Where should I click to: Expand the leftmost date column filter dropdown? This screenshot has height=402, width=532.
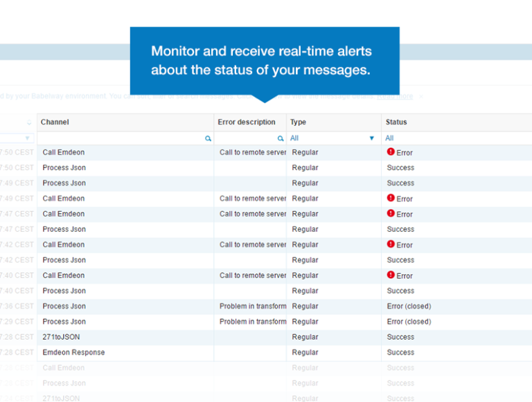[x=27, y=138]
